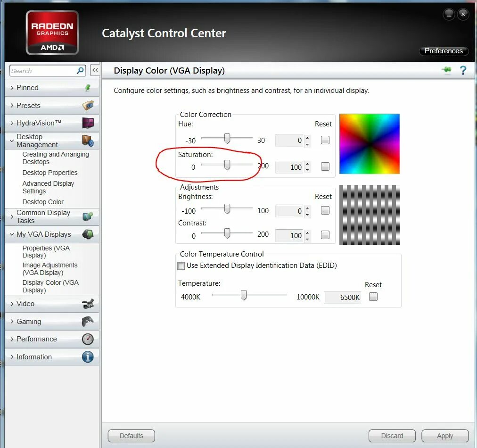The height and width of the screenshot is (448, 477).
Task: Click the Gaming controller icon
Action: tap(88, 322)
